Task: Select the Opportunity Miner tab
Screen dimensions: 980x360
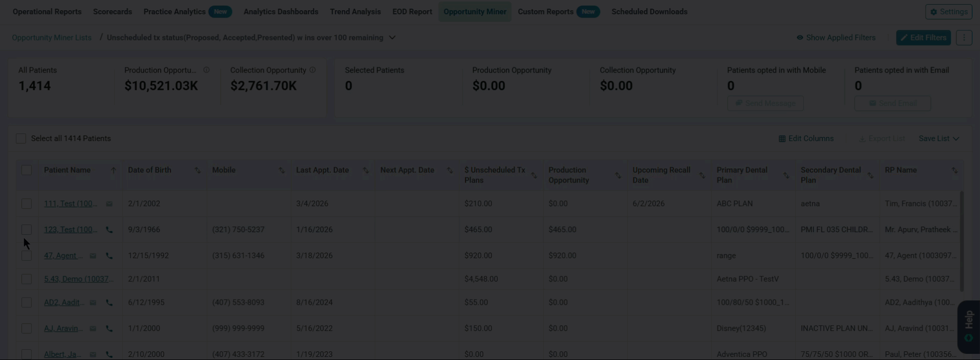Action: click(475, 12)
